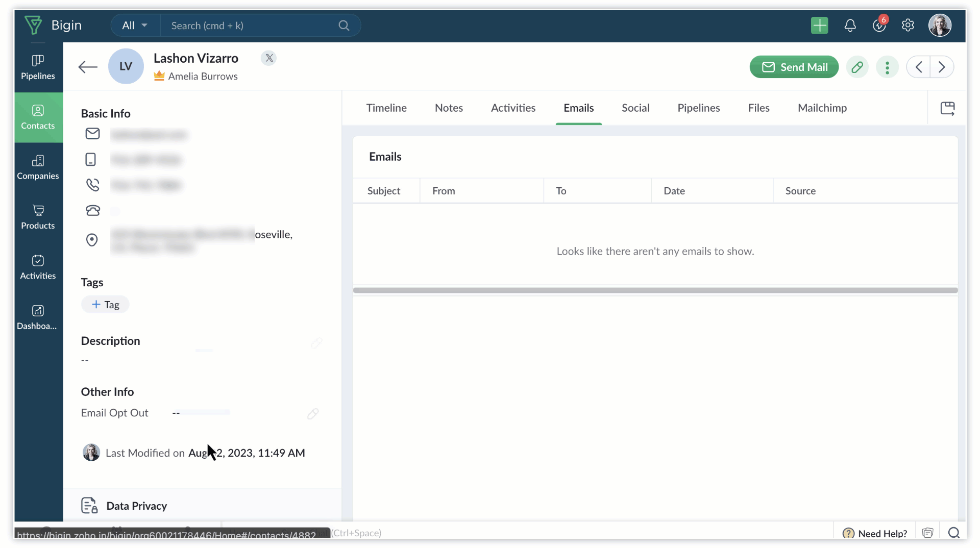Image resolution: width=980 pixels, height=548 pixels.
Task: Open the user profile avatar menu
Action: (940, 25)
